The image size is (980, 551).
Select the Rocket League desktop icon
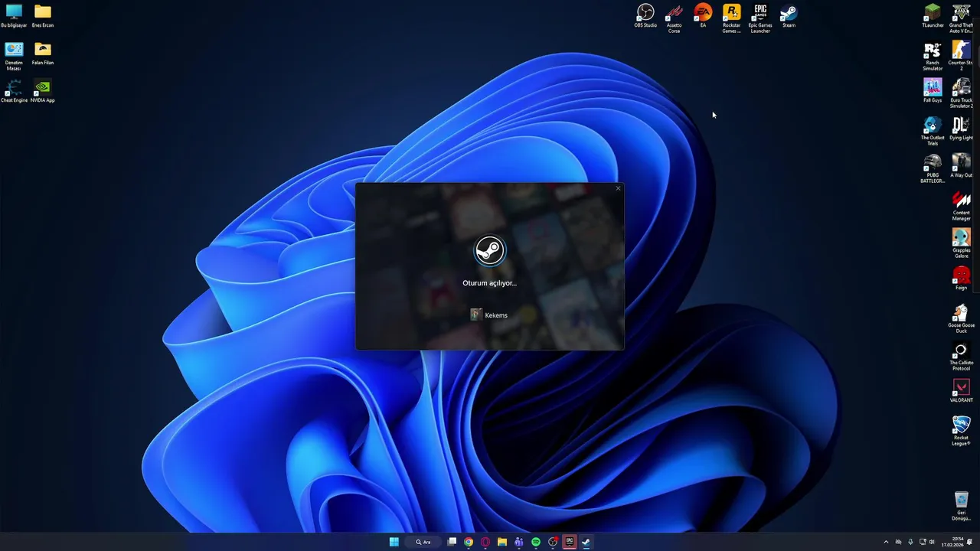962,431
